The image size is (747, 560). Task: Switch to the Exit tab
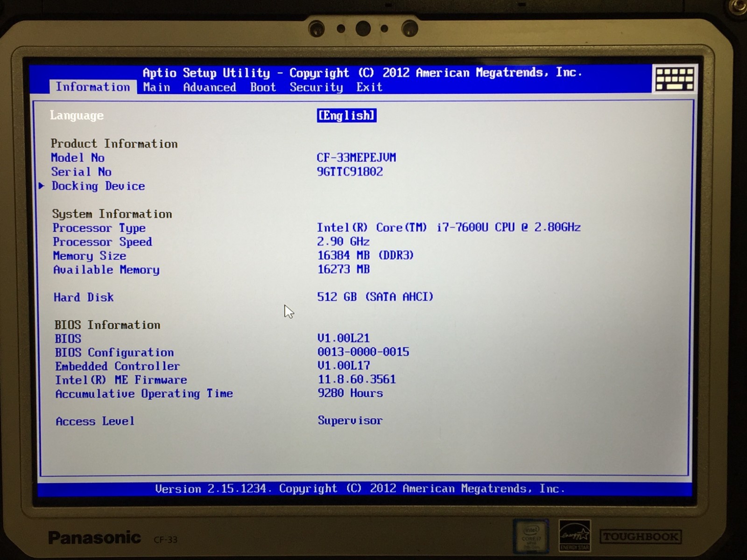click(x=369, y=87)
